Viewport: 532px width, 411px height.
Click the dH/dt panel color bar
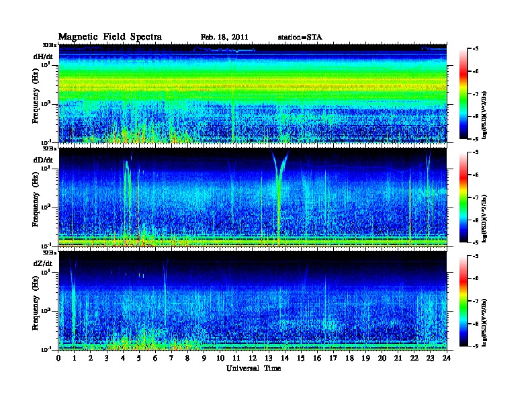(x=463, y=94)
